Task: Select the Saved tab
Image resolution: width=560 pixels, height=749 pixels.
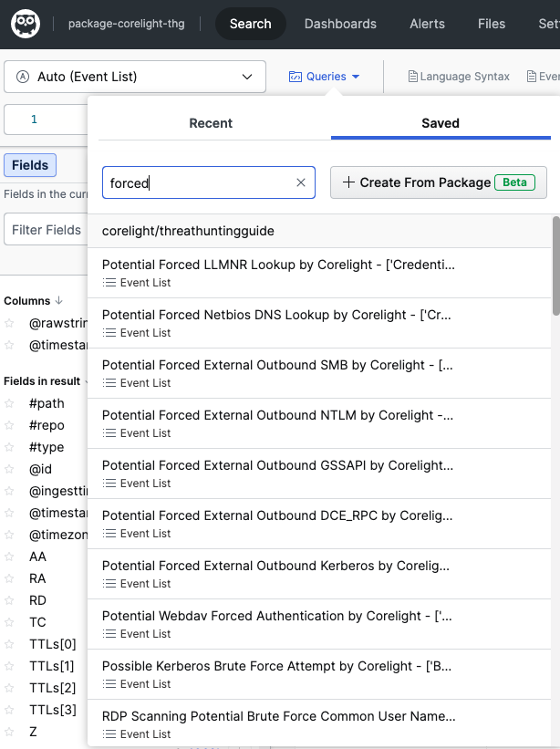Action: click(x=441, y=123)
